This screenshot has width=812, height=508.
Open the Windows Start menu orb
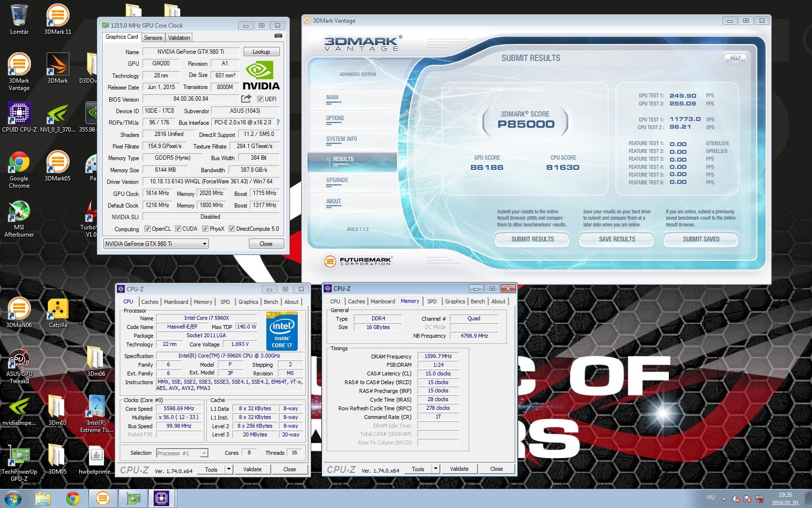(13, 498)
